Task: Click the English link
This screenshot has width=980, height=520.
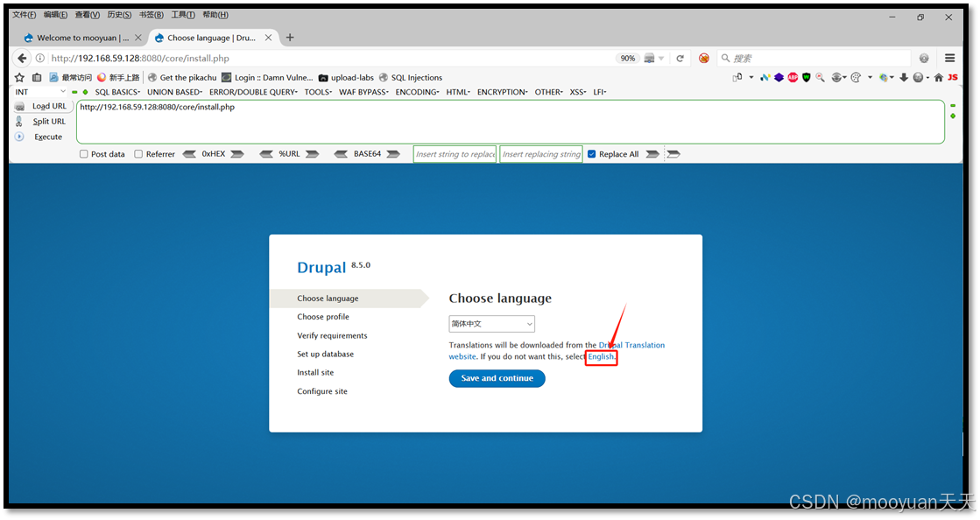Action: coord(601,356)
